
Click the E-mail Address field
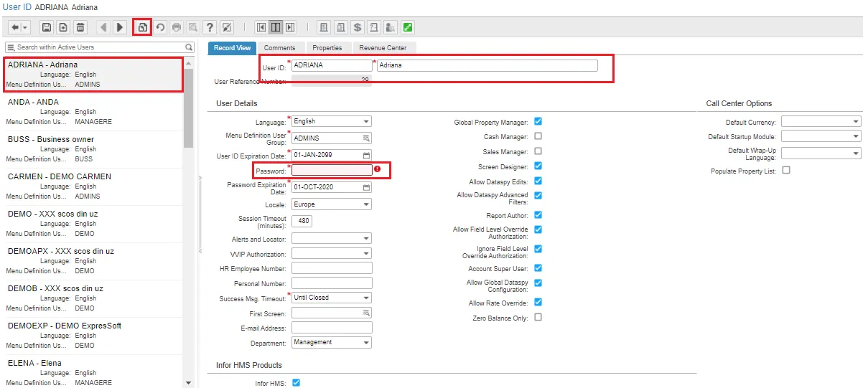(332, 327)
